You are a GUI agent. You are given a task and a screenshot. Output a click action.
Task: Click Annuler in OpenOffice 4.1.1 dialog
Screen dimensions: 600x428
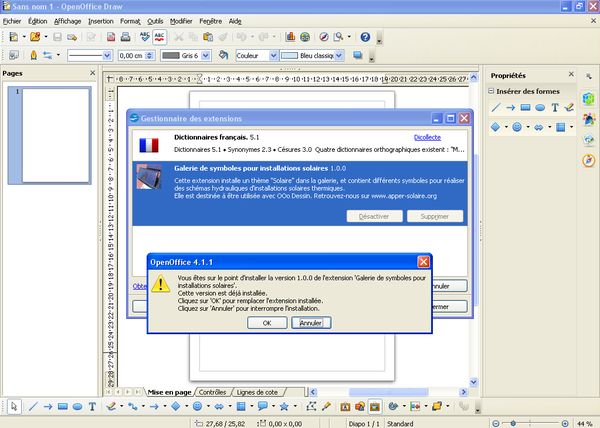pyautogui.click(x=311, y=323)
